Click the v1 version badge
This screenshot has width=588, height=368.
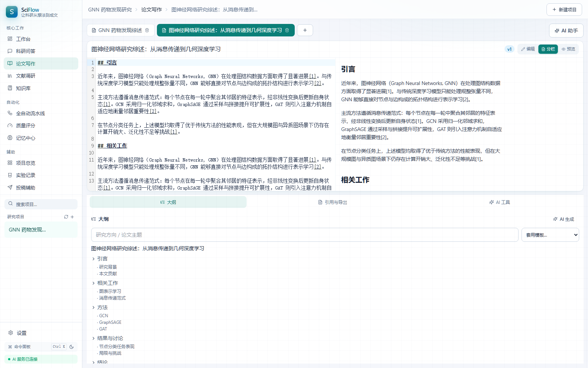click(509, 49)
